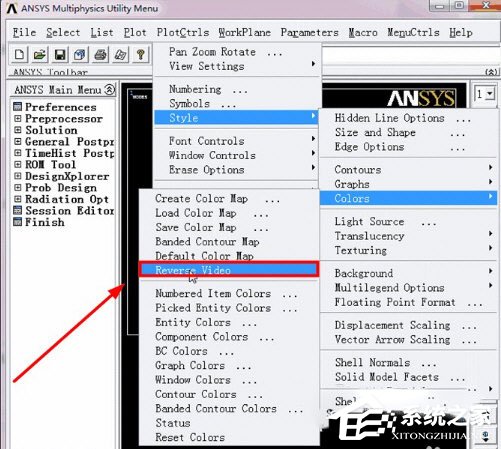The image size is (501, 449).
Task: Click the Report Generator icon
Action: tap(121, 54)
